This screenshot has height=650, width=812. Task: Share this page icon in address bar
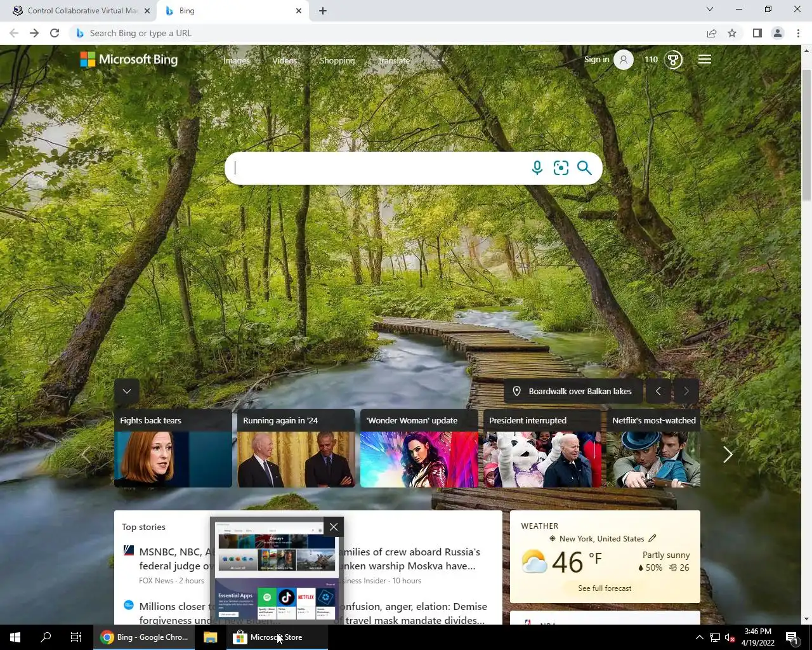712,33
